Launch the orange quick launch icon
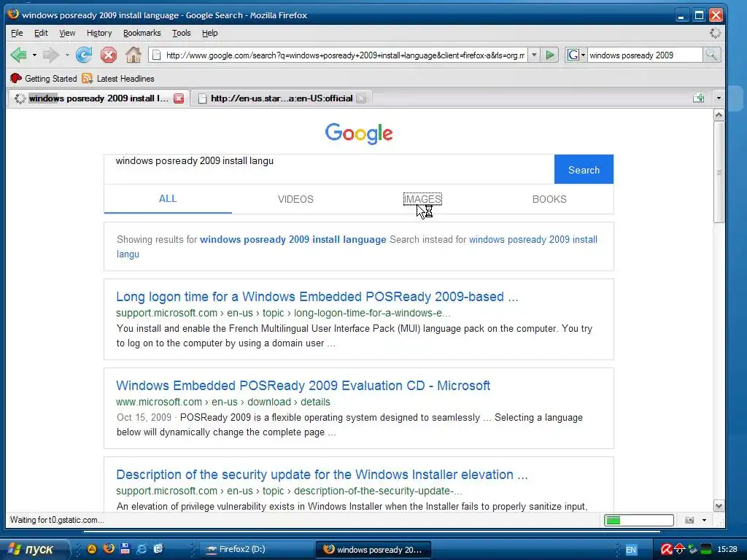Viewport: 747px width, 560px height. [x=92, y=549]
